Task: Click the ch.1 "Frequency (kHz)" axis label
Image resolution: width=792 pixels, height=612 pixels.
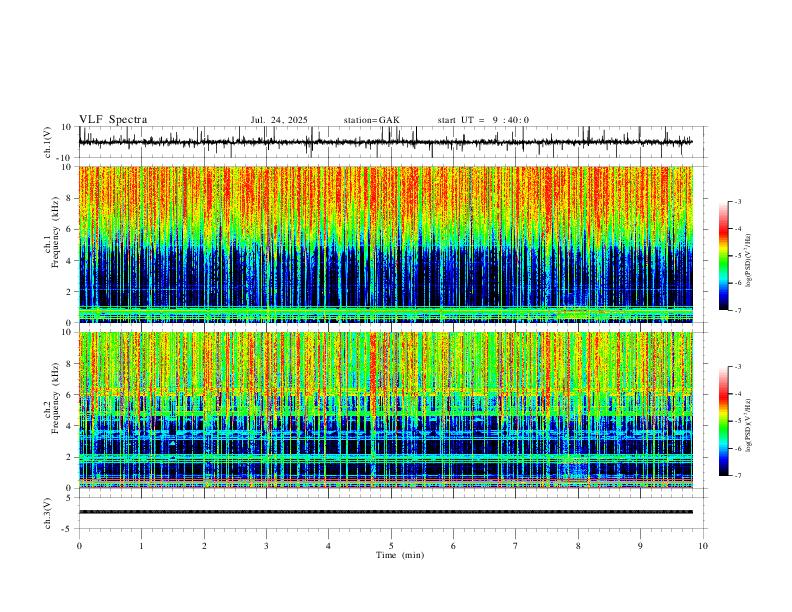Action: tap(55, 232)
